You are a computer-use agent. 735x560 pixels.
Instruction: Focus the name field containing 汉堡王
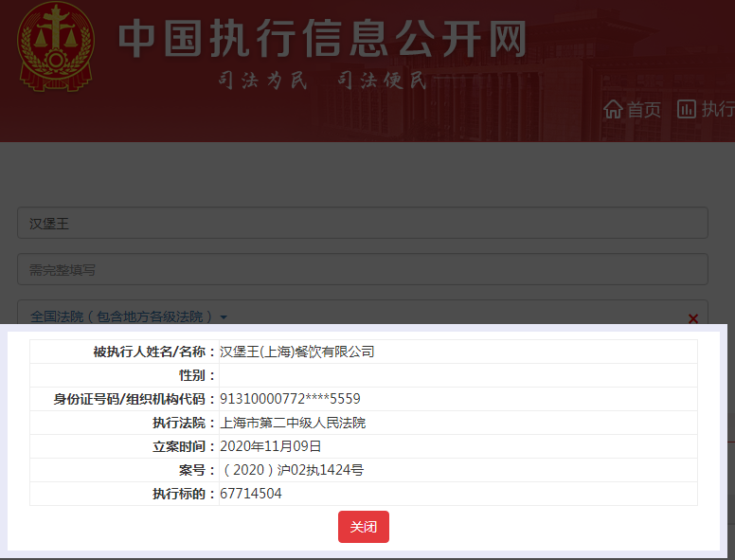363,223
